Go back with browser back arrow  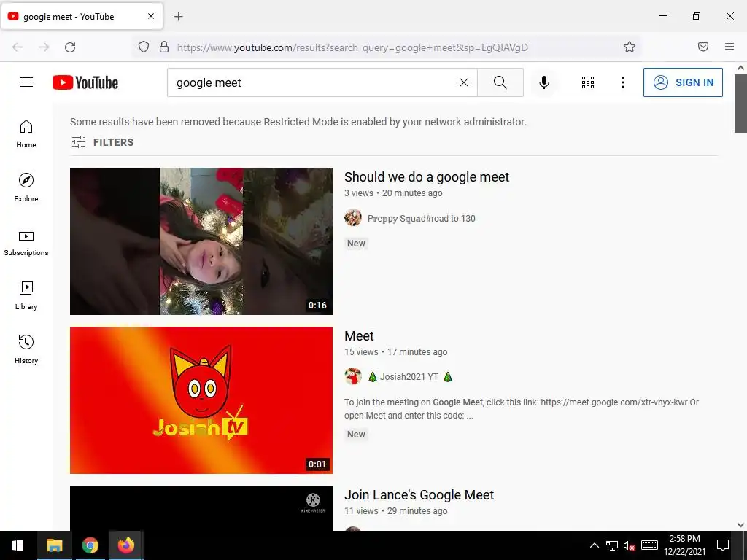pyautogui.click(x=18, y=47)
